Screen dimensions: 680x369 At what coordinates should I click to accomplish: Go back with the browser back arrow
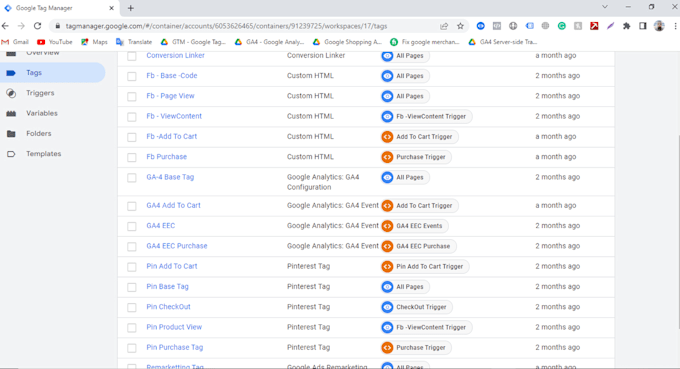click(x=6, y=26)
